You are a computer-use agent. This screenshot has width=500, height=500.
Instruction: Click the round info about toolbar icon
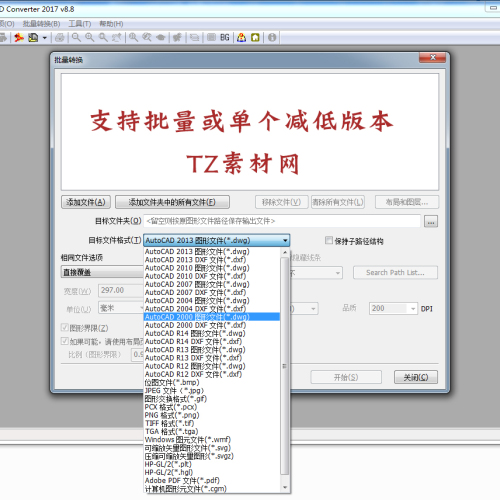(x=272, y=37)
